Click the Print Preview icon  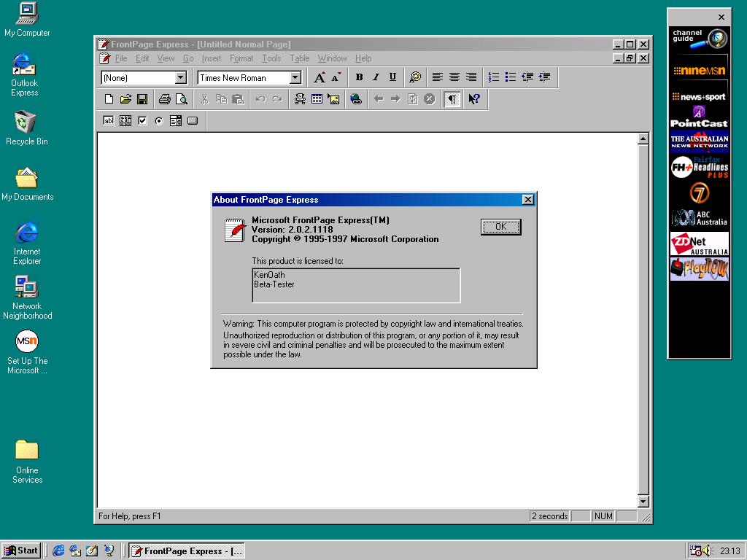coord(182,99)
